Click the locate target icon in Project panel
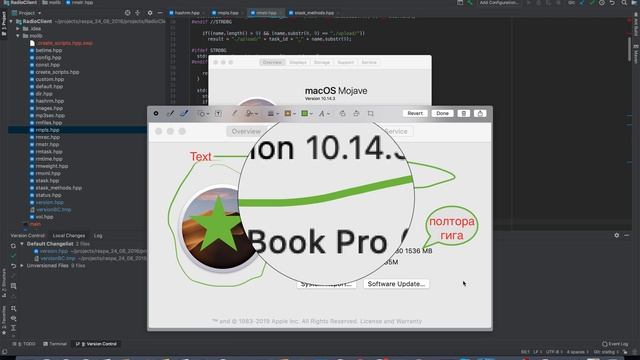640x360 pixels. (127, 13)
